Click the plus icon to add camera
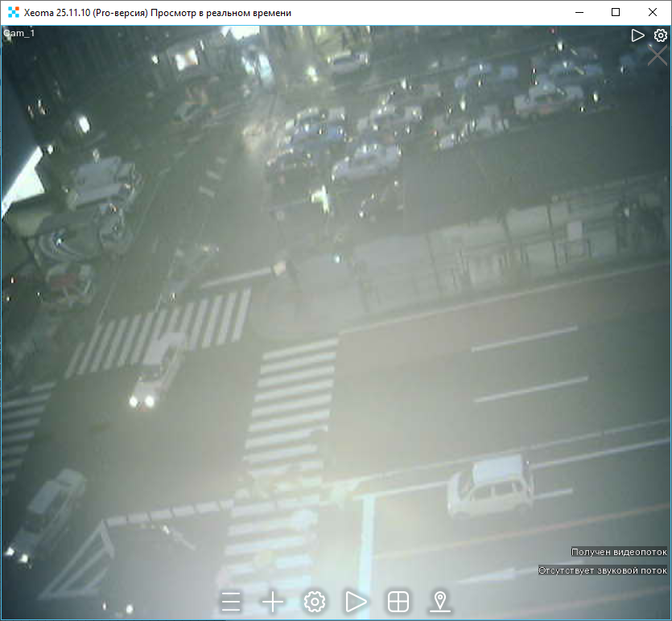 coord(274,601)
